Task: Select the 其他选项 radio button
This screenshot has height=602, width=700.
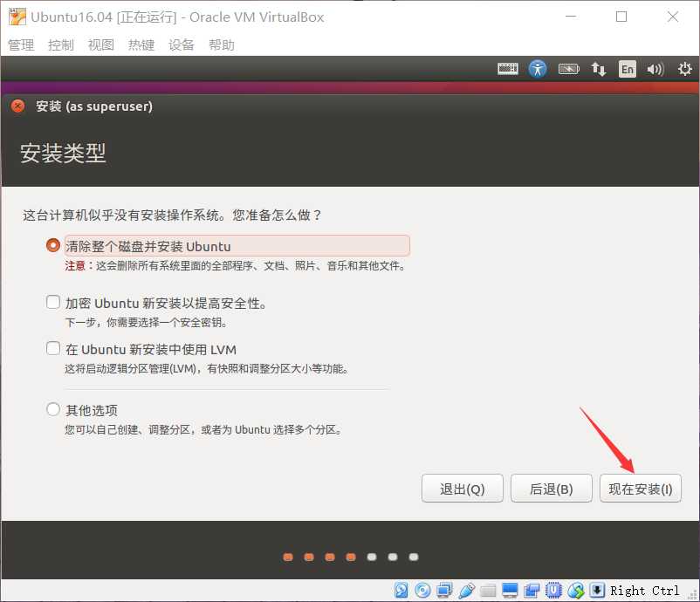Action: 53,409
